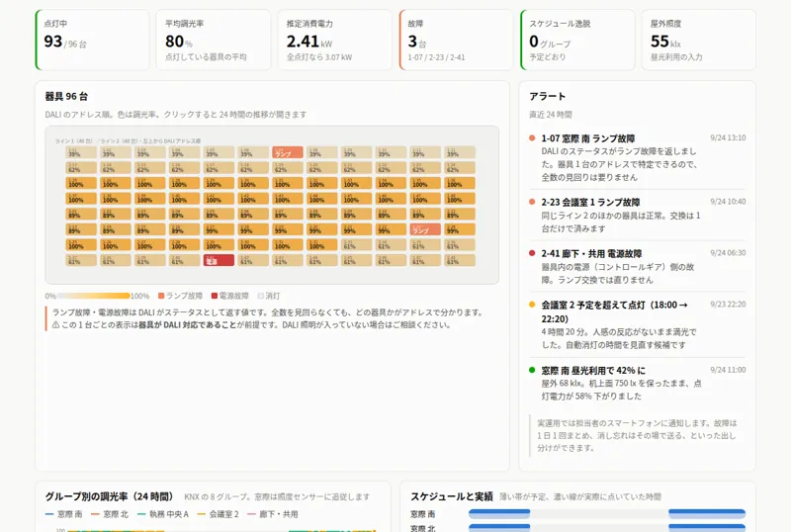Open the 2-41 廊下・共用 電源故障 alert
Image resolution: width=791 pixels, height=532 pixels.
tap(637, 267)
